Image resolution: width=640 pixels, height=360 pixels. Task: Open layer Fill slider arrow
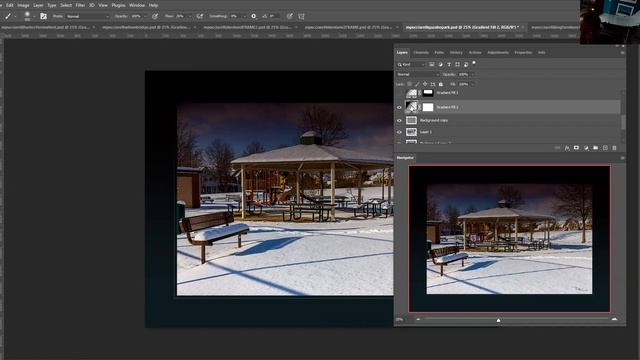point(473,84)
